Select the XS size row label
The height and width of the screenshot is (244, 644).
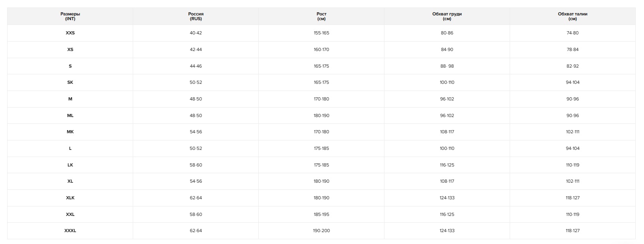click(x=70, y=50)
